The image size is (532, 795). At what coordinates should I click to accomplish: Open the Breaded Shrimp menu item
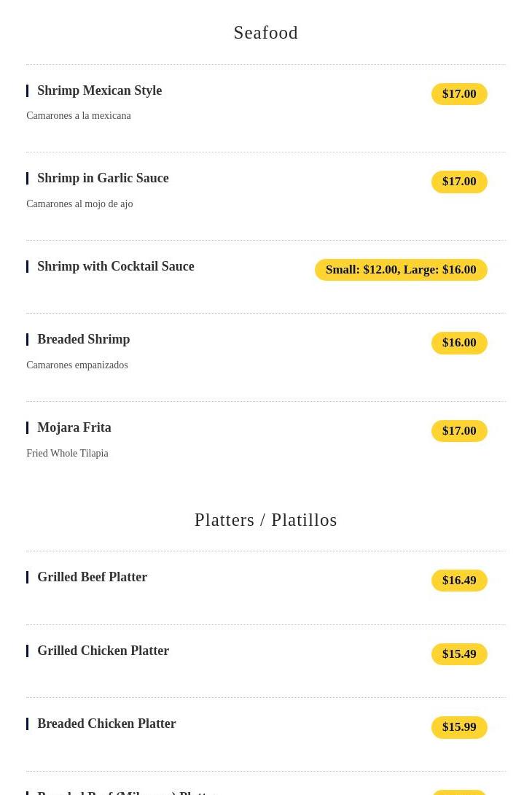coord(84,340)
